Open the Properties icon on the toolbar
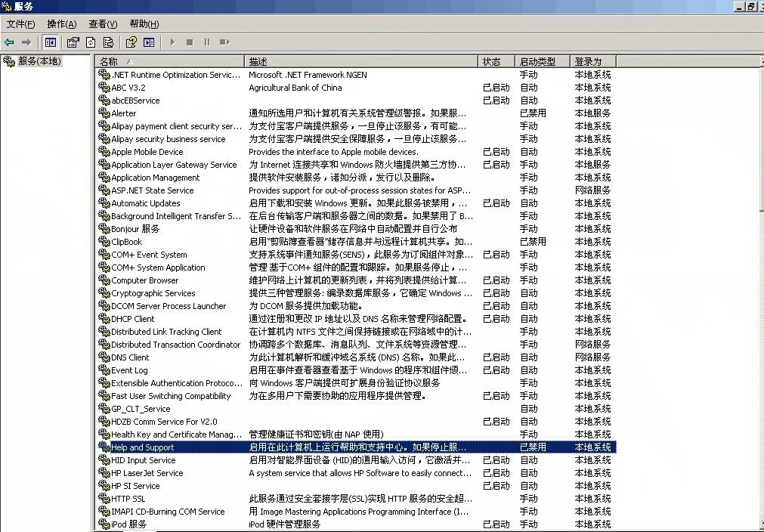764x532 pixels. pyautogui.click(x=73, y=42)
